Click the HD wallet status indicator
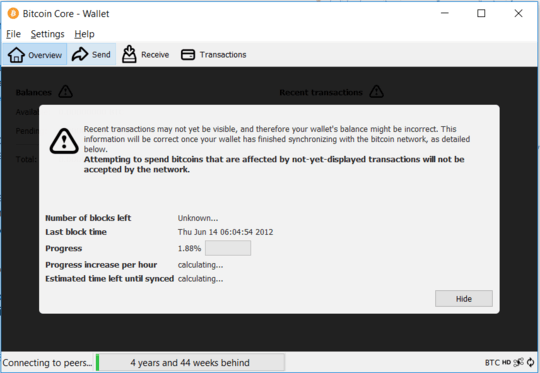This screenshot has height=373, width=540. pyautogui.click(x=506, y=362)
